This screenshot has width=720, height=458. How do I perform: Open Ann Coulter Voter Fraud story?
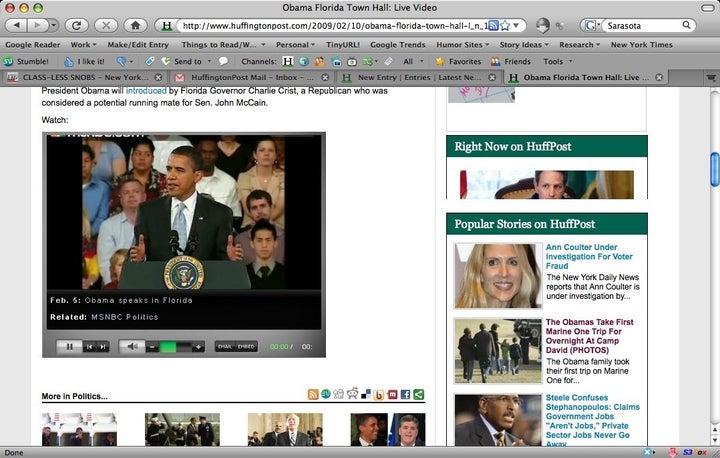[x=589, y=256]
